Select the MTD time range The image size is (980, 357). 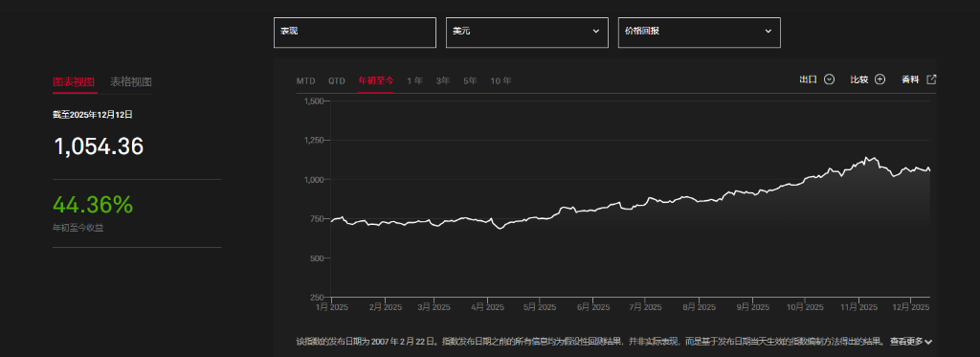305,81
